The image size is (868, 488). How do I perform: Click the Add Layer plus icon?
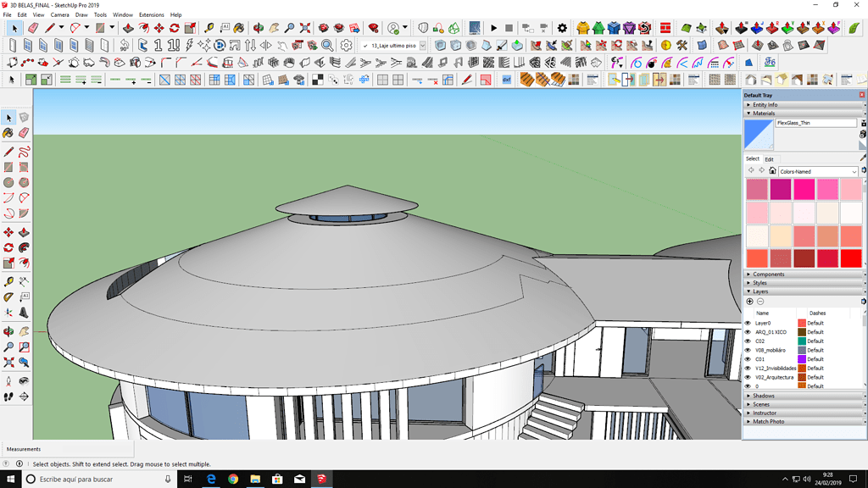click(x=749, y=302)
